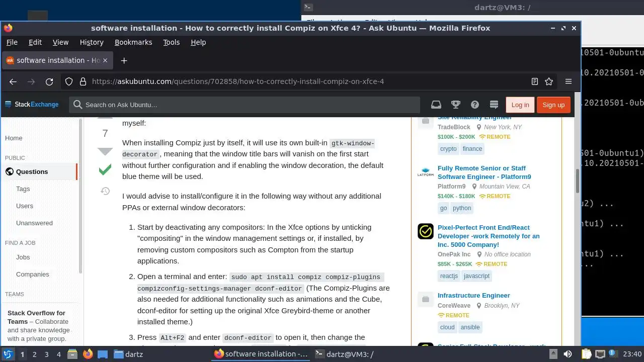This screenshot has width=644, height=362.
Task: Switch to the dartz@VM3 terminal taskbar button
Action: pyautogui.click(x=345, y=354)
